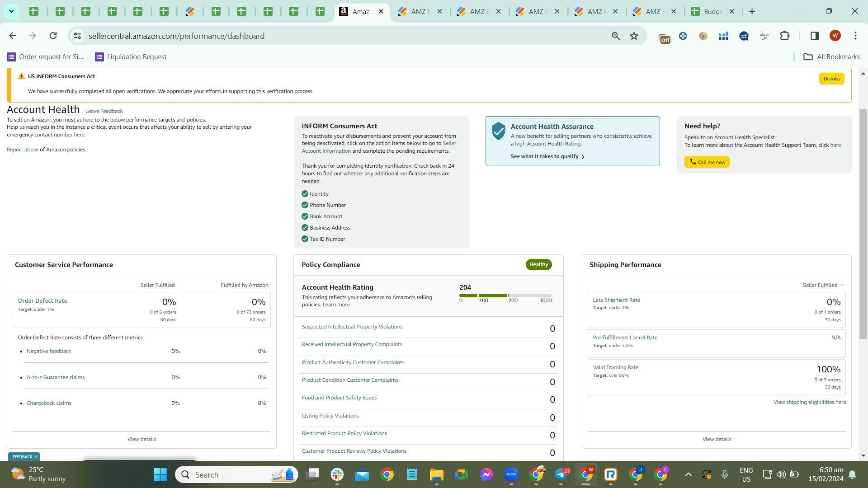This screenshot has height=488, width=868.
Task: Open Food and Product Safety Issues
Action: (x=339, y=398)
